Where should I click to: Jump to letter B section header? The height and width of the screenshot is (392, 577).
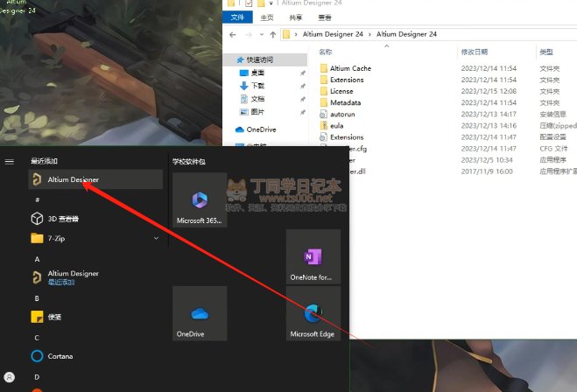[37, 298]
